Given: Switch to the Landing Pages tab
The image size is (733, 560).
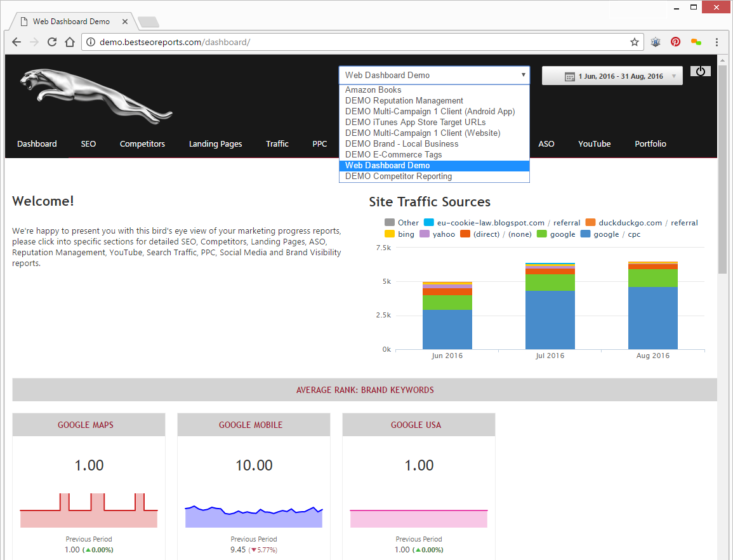Looking at the screenshot, I should (x=215, y=144).
